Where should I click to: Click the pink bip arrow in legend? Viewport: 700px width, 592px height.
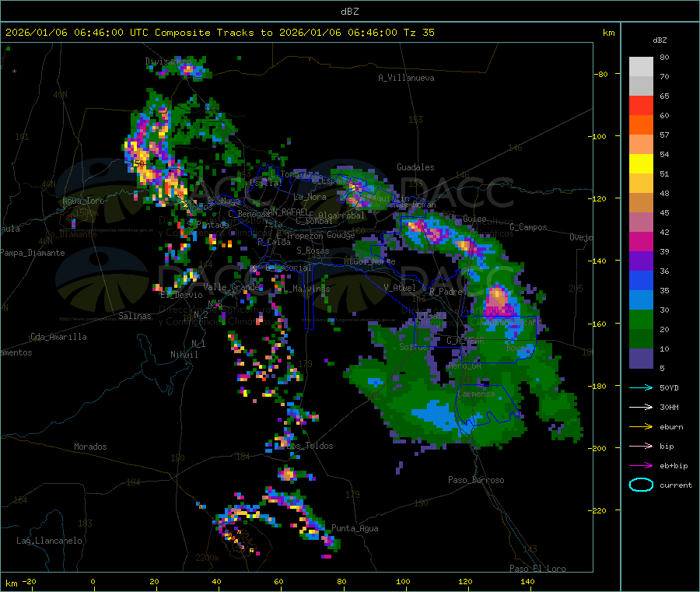[641, 446]
